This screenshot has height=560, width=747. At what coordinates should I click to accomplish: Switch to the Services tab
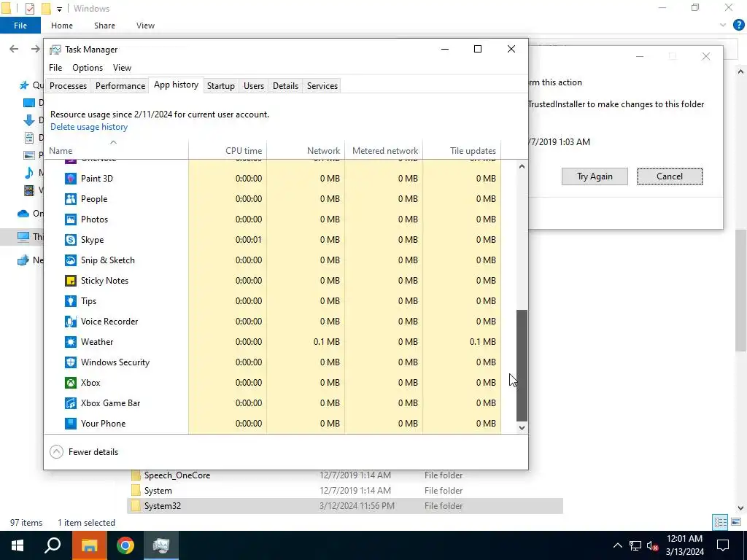click(x=322, y=86)
